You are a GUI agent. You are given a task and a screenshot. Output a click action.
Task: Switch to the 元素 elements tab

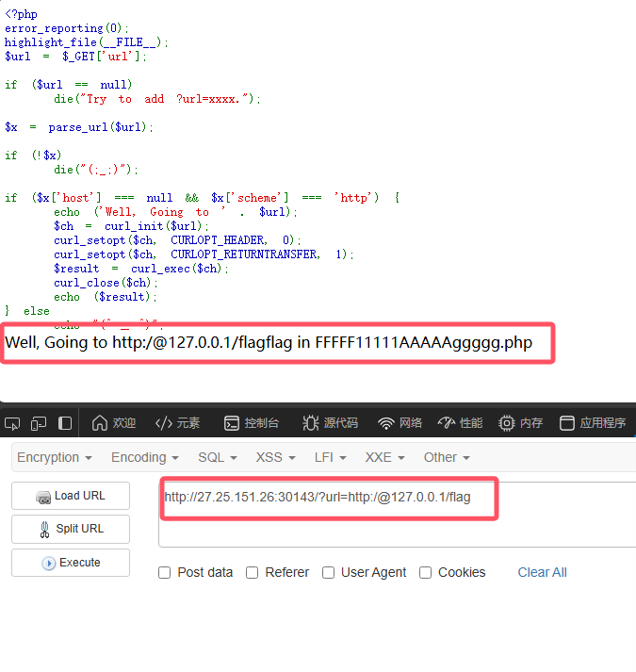click(177, 423)
